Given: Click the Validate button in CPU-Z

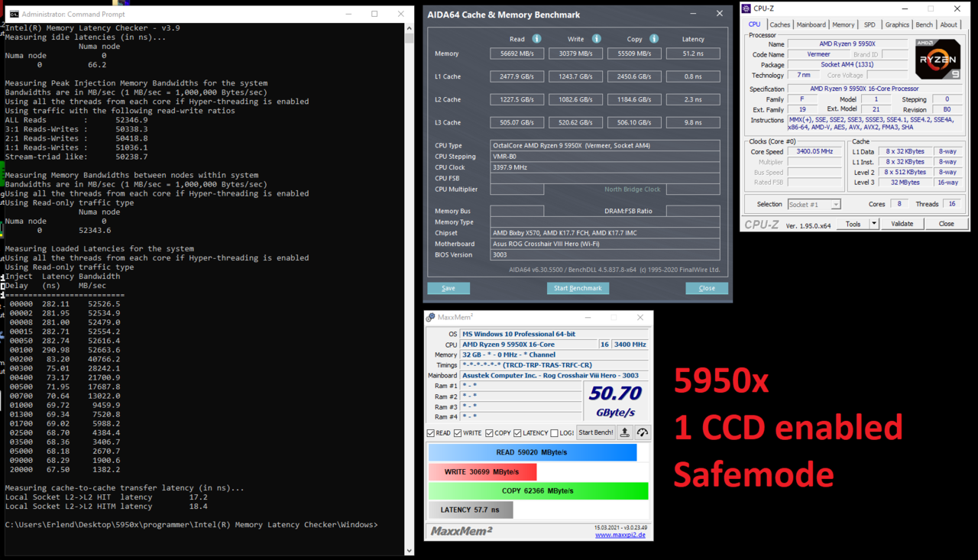Looking at the screenshot, I should click(x=902, y=224).
